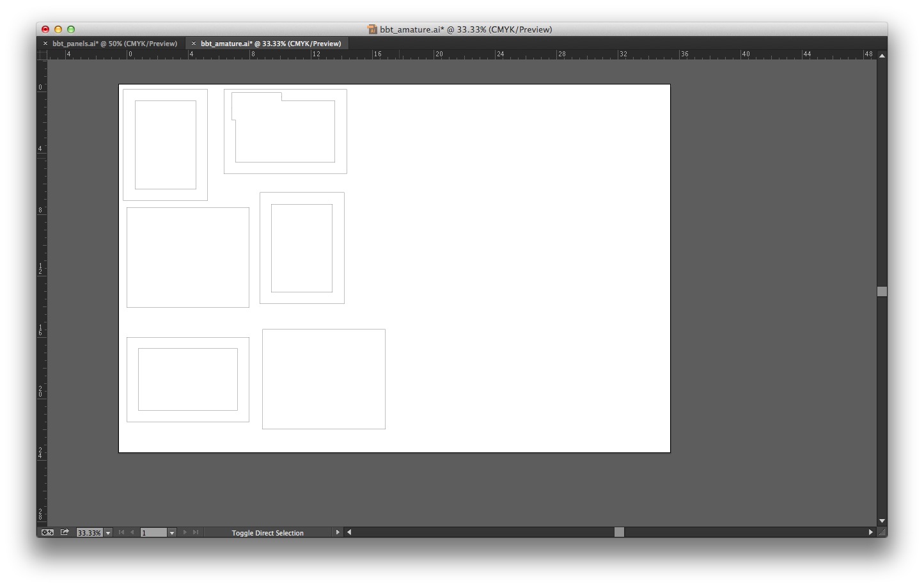
Task: Click the vertical scrollbar thumb
Action: coord(882,291)
